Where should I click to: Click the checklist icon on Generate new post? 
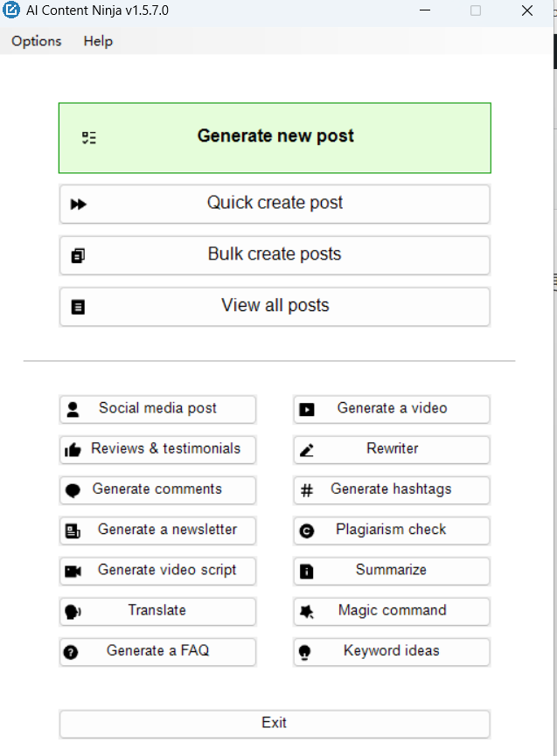pyautogui.click(x=88, y=138)
